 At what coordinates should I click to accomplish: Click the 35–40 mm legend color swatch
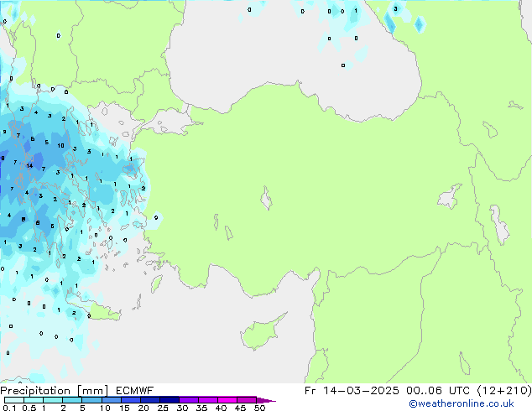pyautogui.click(x=208, y=400)
